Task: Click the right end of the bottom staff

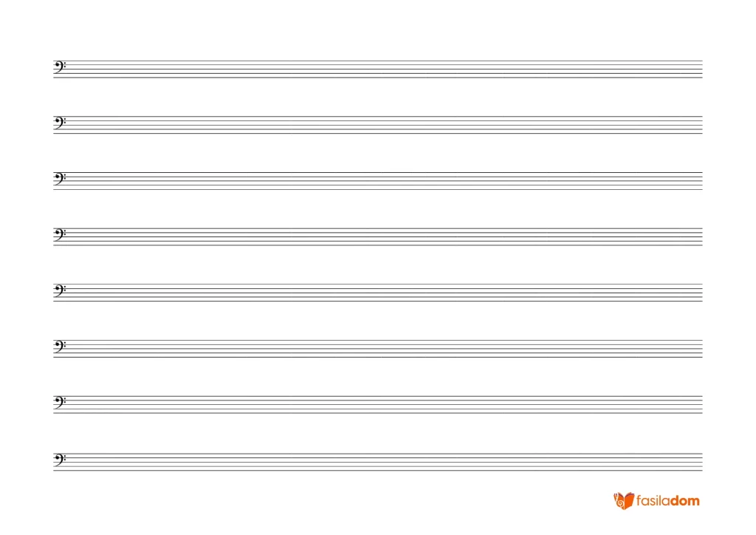Action: (702, 462)
